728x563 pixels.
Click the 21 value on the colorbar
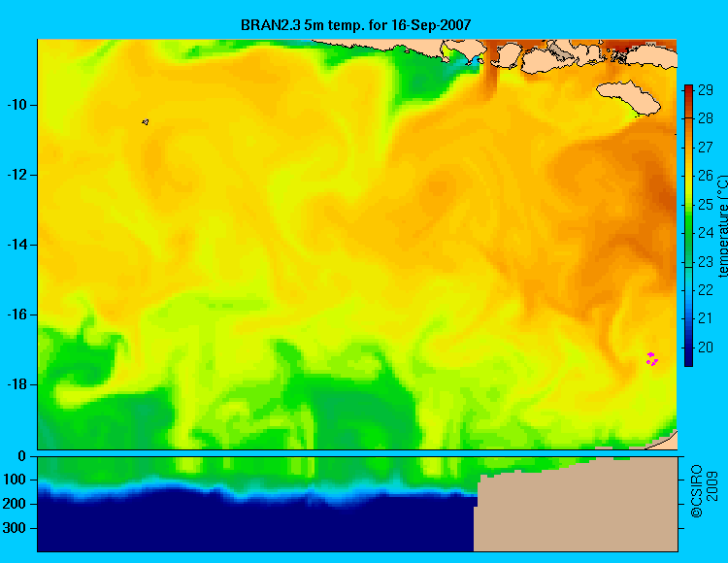coord(706,318)
